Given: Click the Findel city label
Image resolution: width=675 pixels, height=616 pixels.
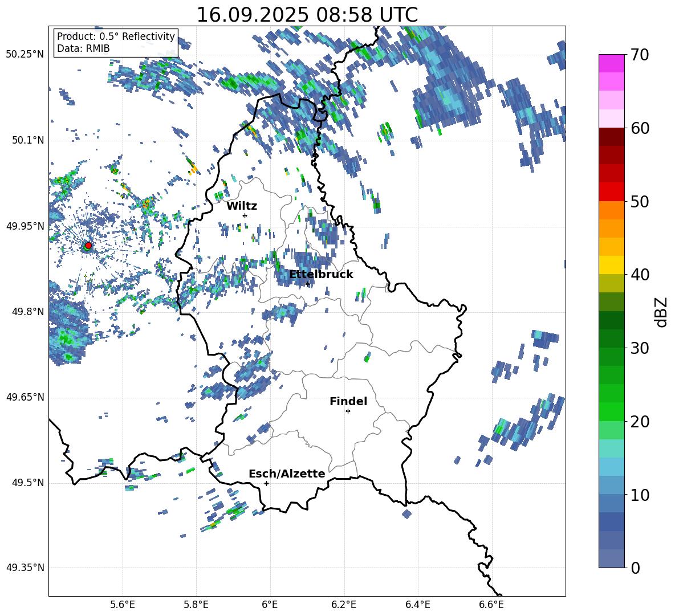Looking at the screenshot, I should pos(348,401).
